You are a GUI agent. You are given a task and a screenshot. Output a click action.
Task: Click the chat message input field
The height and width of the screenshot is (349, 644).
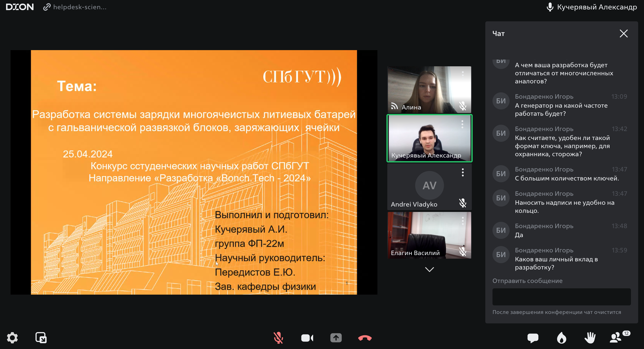[x=561, y=297]
